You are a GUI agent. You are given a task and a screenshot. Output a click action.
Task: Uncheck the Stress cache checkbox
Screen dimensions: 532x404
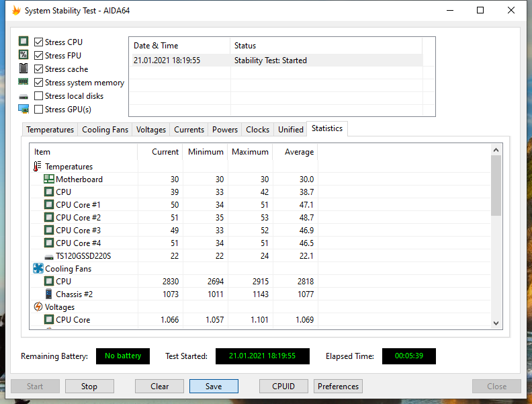tap(39, 69)
